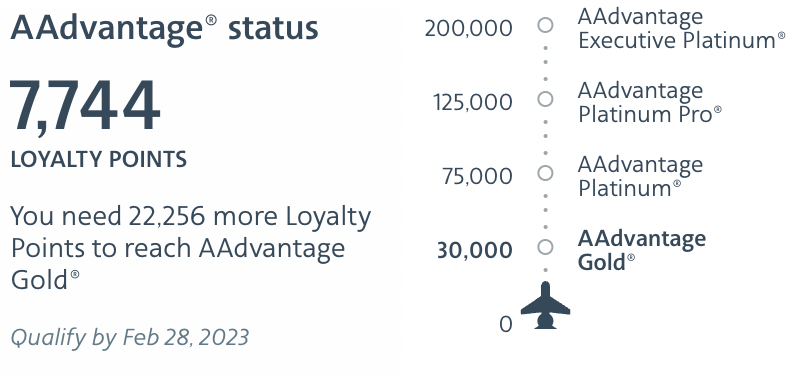The image size is (804, 374).
Task: Select the Platinum Pro milestone circle
Action: [546, 99]
